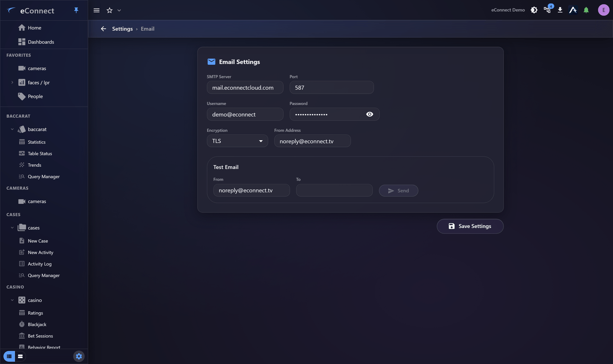Screen dimensions: 613x364
Task: Show password with the eye icon
Action: (370, 114)
